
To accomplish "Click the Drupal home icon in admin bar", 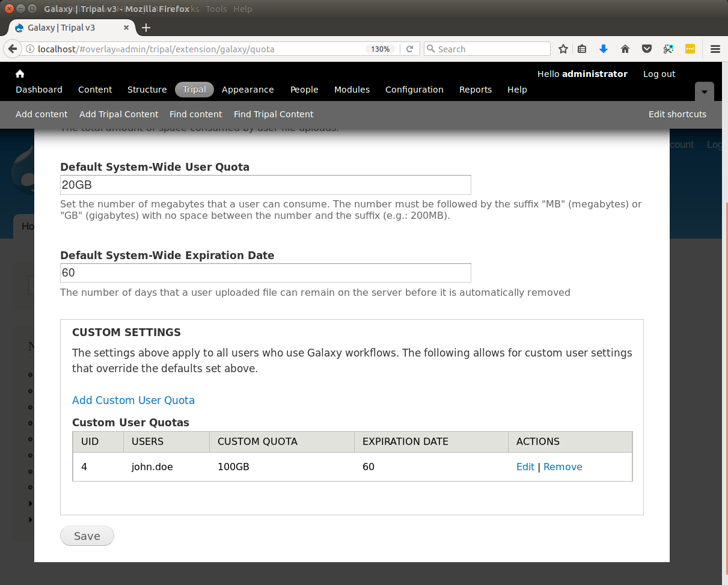I will pos(20,73).
